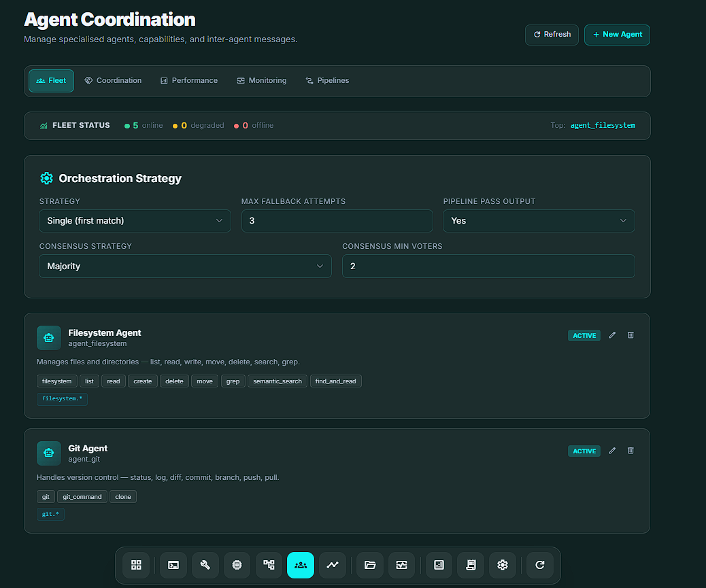Open the Consensus Strategy dropdown

click(185, 266)
